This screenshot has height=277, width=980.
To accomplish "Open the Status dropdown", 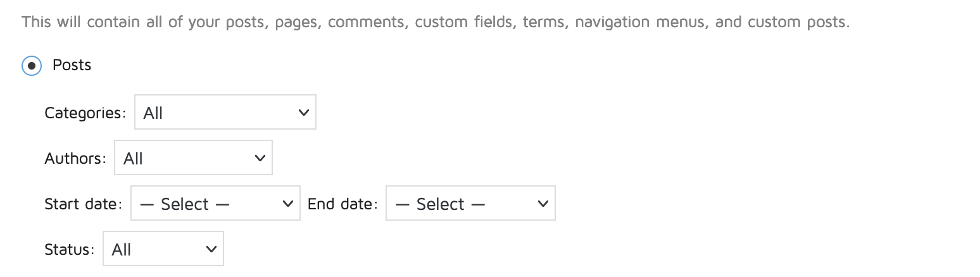I will point(163,249).
